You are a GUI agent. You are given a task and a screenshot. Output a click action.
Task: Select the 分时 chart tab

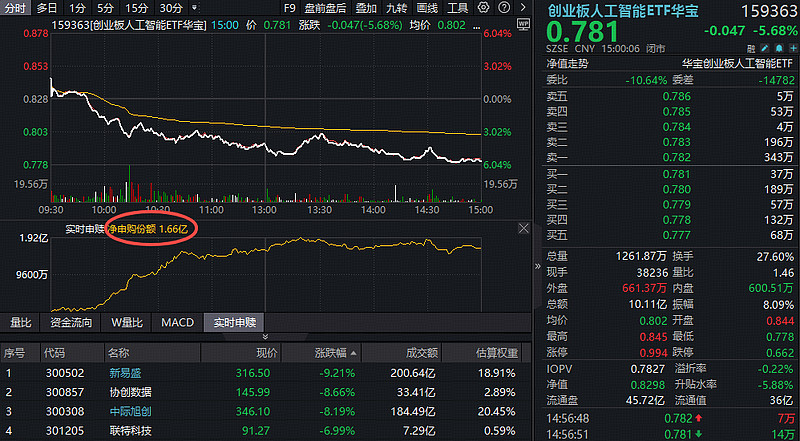coord(15,8)
